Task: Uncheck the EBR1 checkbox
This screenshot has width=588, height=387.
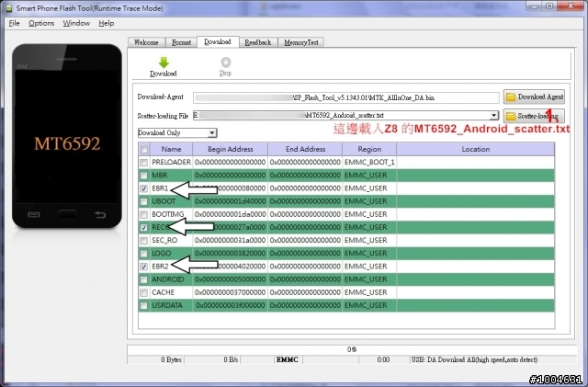Action: [x=144, y=188]
